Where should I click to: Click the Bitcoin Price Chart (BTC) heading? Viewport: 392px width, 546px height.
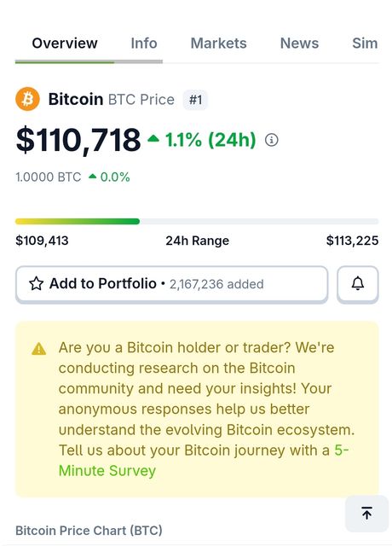pos(89,531)
